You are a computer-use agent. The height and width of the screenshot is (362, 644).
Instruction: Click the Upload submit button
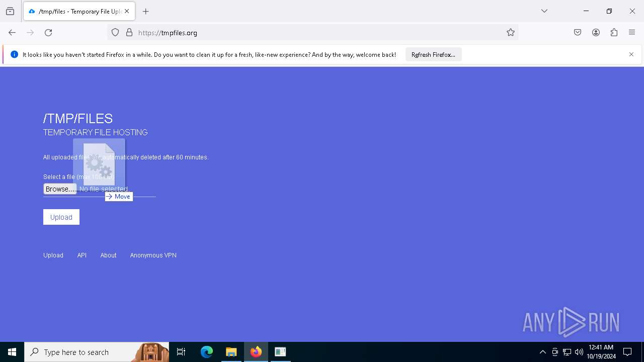pos(61,217)
